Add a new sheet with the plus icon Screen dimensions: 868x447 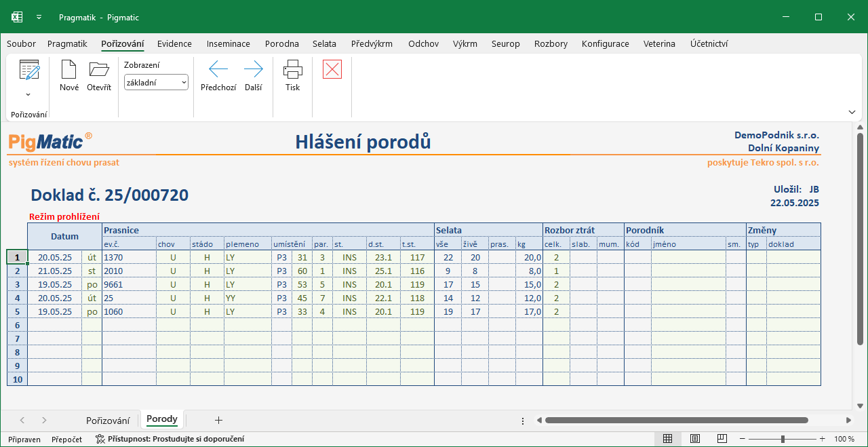point(218,420)
